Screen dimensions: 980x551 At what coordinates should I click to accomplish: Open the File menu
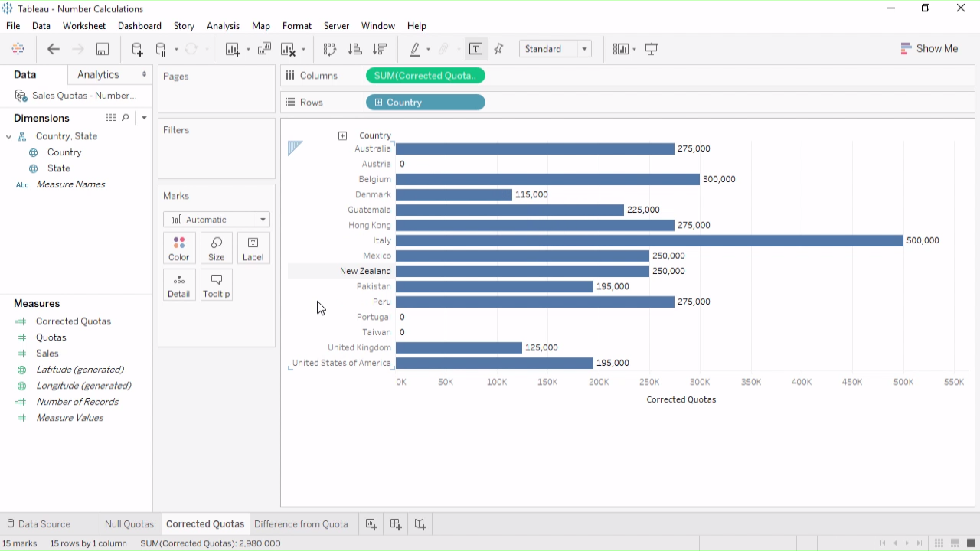pos(13,26)
